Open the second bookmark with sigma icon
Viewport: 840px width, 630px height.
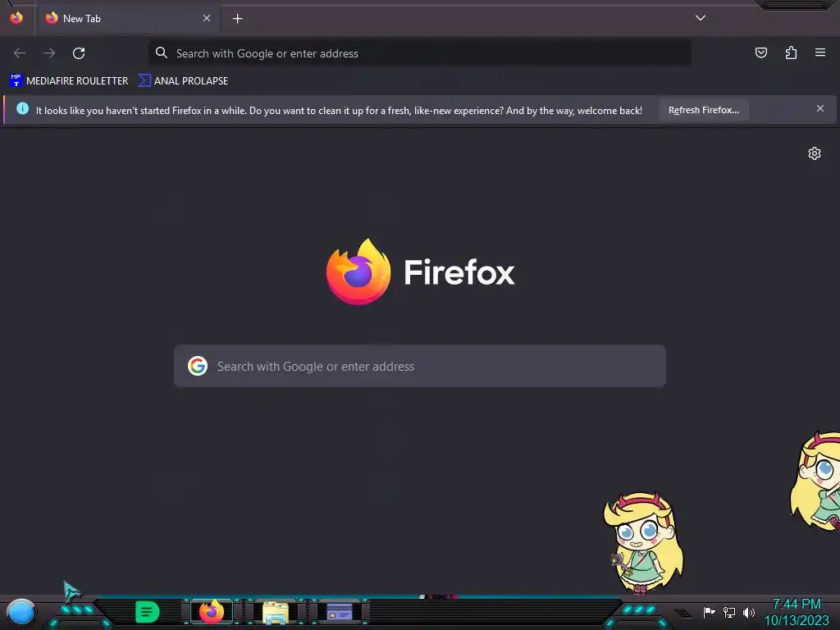point(183,81)
